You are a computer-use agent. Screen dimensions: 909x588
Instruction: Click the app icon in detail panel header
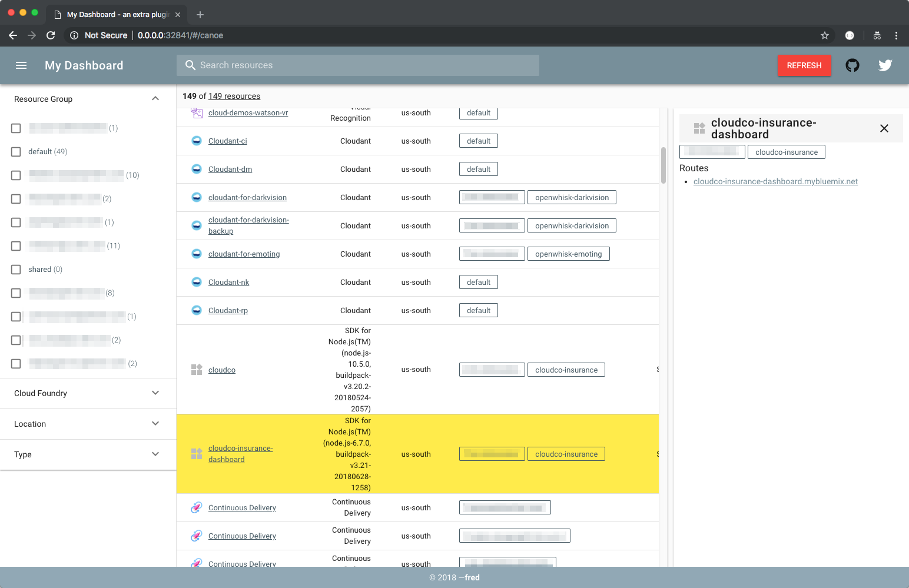click(x=699, y=128)
